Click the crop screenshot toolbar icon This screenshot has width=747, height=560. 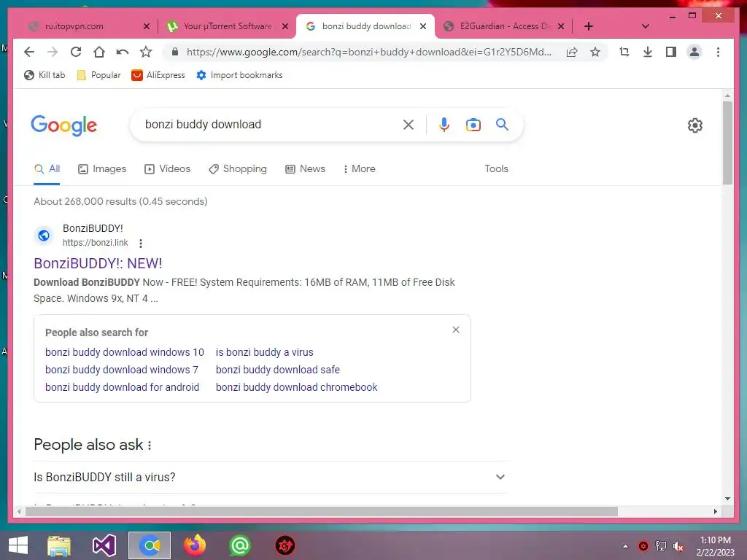(624, 52)
